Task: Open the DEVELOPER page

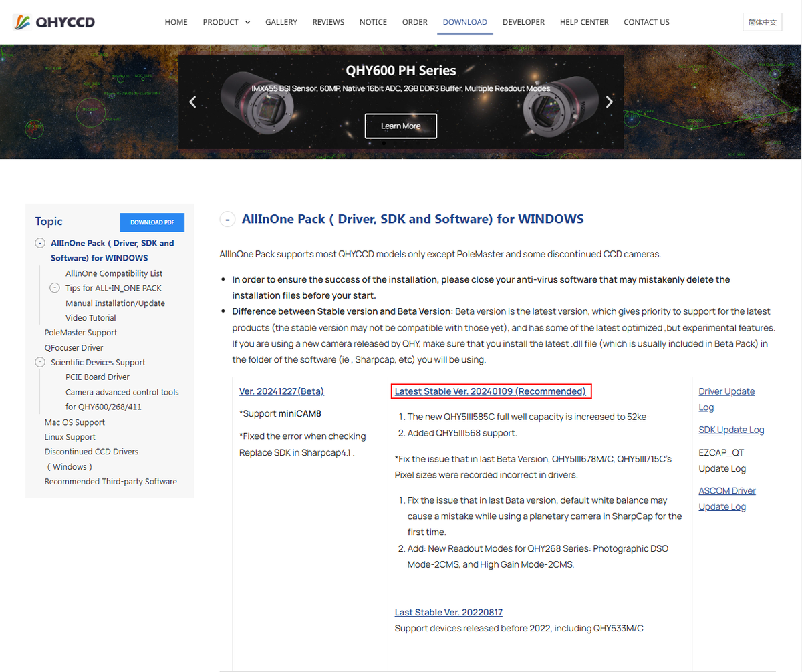Action: tap(523, 22)
